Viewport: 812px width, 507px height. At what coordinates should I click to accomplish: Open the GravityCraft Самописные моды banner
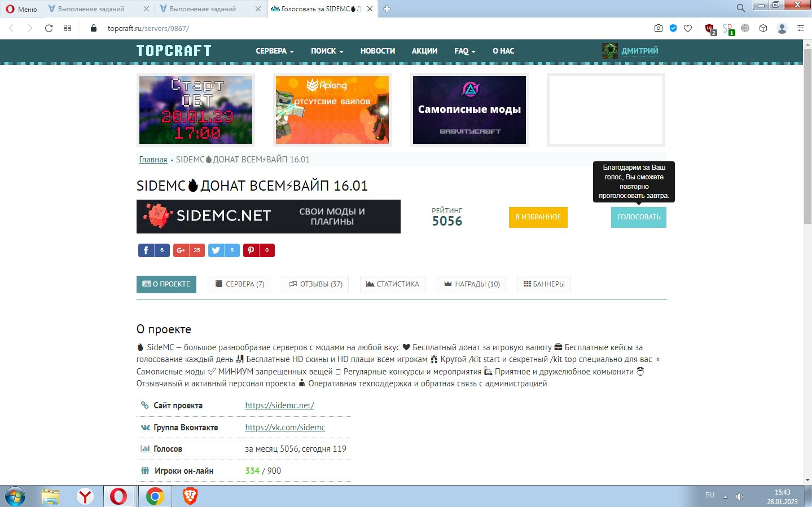(469, 110)
